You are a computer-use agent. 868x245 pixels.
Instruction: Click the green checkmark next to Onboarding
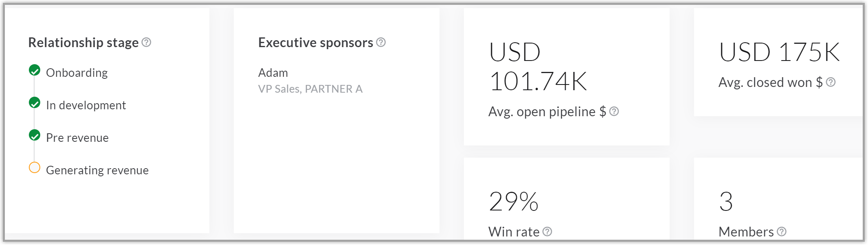[x=35, y=70]
